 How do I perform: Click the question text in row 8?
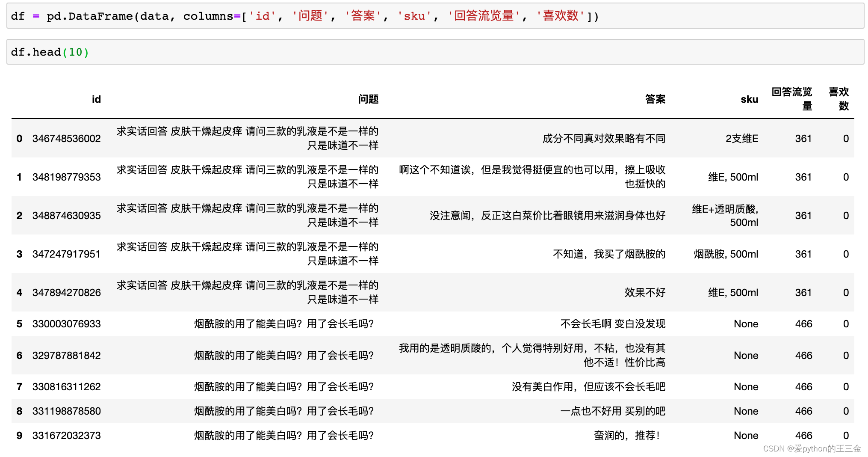tap(284, 411)
